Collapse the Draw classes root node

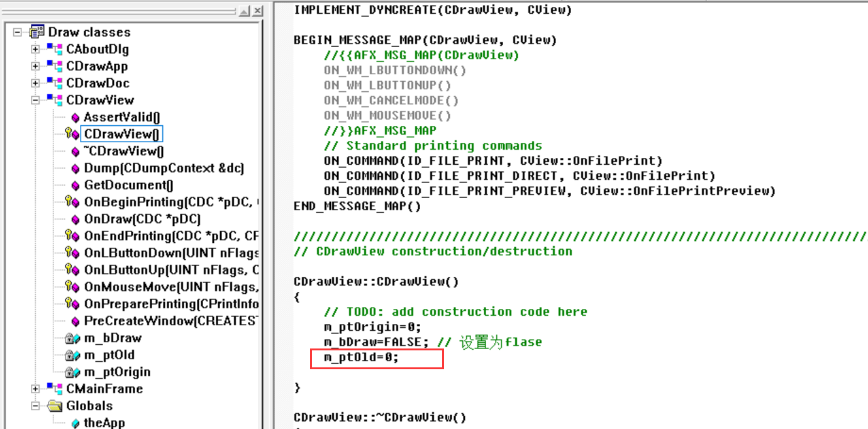click(x=18, y=32)
